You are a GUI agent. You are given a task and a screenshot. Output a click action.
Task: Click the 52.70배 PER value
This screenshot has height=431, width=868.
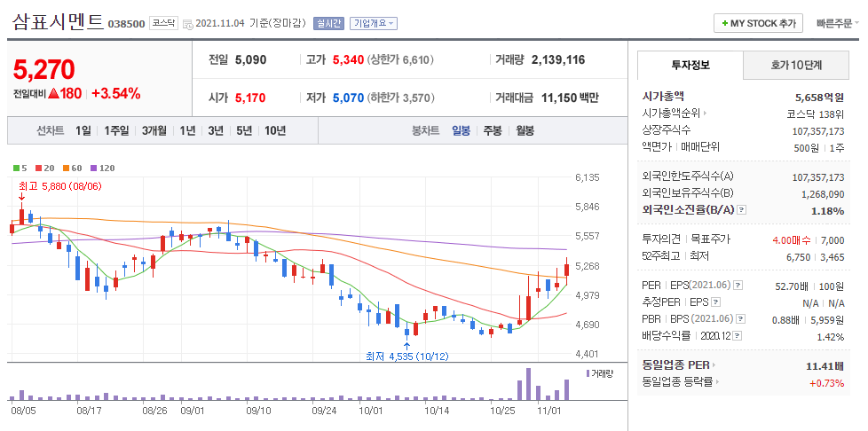pyautogui.click(x=792, y=286)
